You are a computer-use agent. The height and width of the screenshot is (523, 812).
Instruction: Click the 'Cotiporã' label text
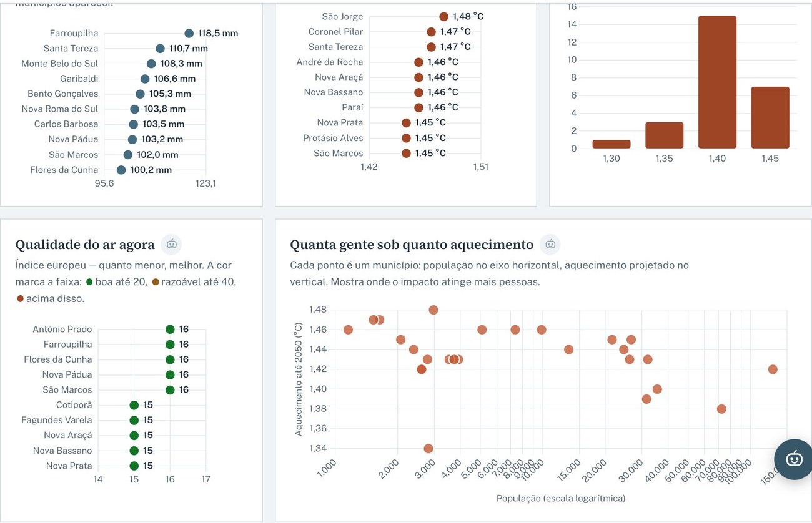point(74,405)
